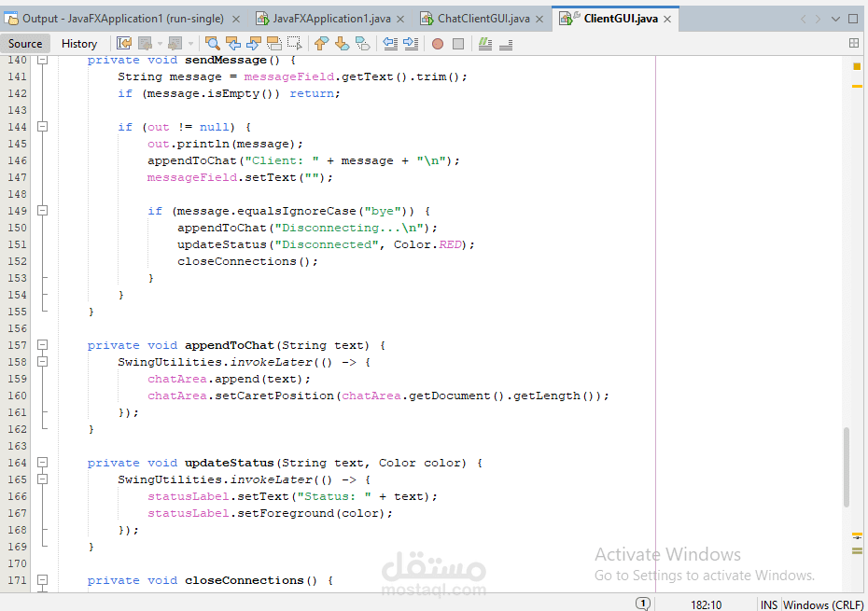
Task: Click cursor position 182:10 in status bar
Action: 706,604
